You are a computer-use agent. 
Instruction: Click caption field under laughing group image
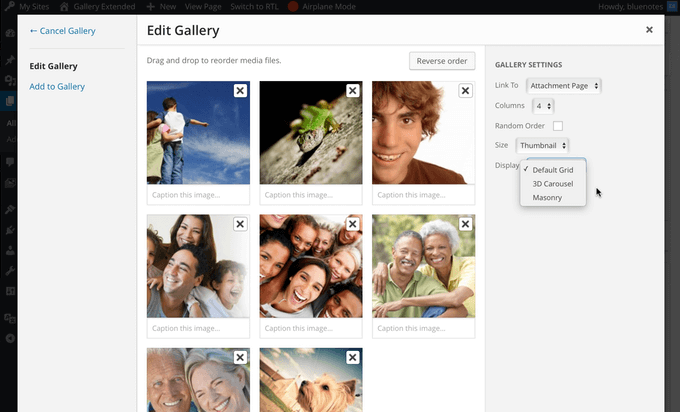click(x=311, y=328)
